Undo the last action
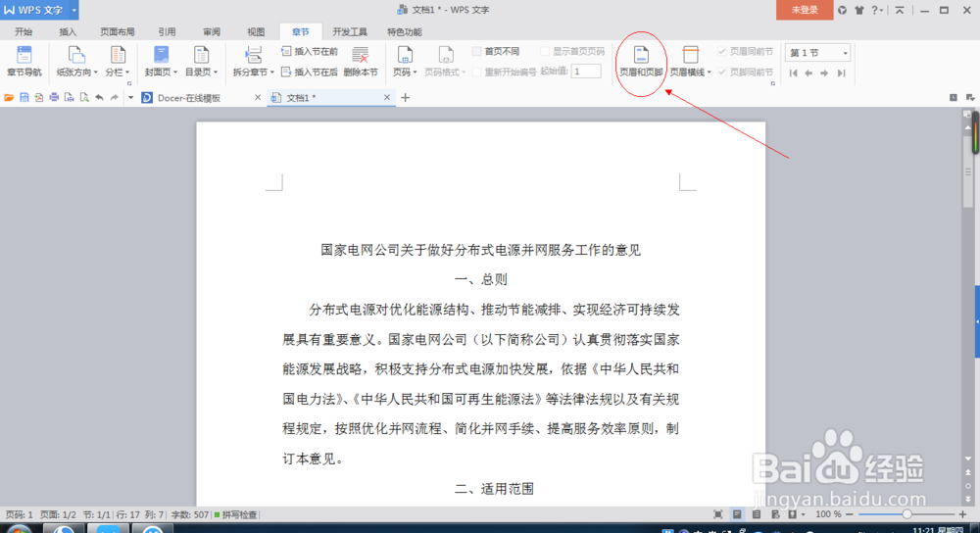Viewport: 980px width, 533px height. [x=99, y=97]
